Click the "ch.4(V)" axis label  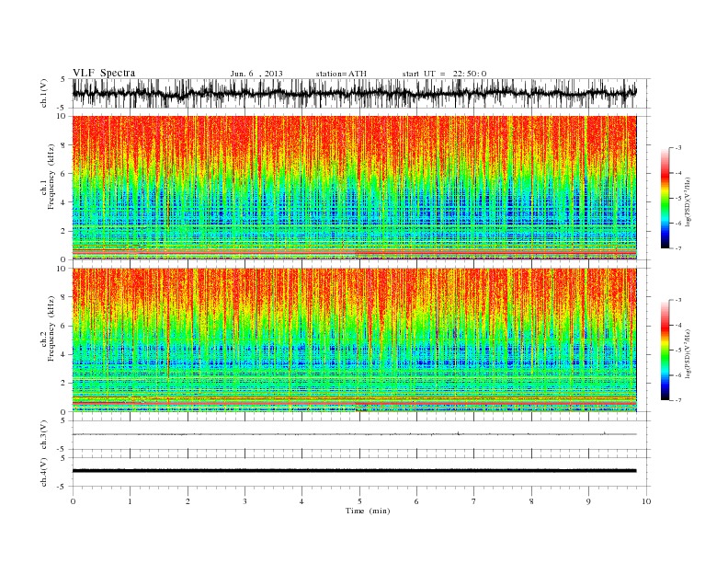[x=44, y=472]
